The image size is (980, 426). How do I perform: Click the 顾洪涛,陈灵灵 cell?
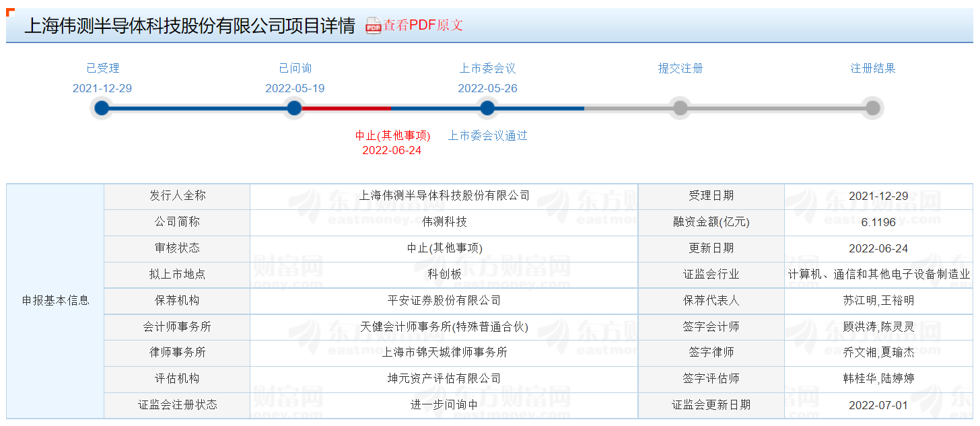(878, 327)
